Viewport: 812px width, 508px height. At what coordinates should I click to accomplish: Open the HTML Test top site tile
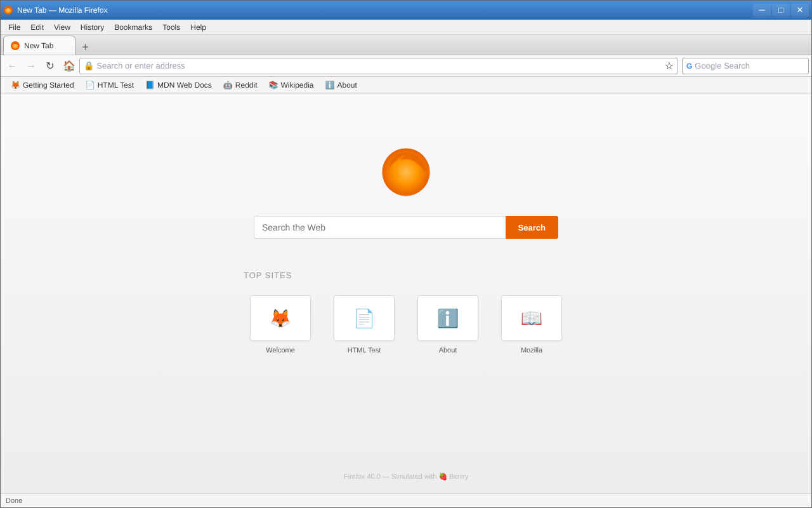point(364,318)
